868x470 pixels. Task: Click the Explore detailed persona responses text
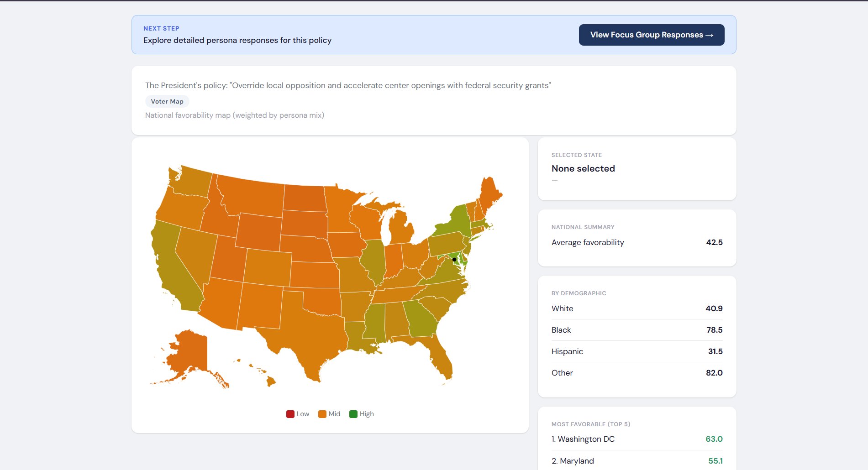coord(237,40)
